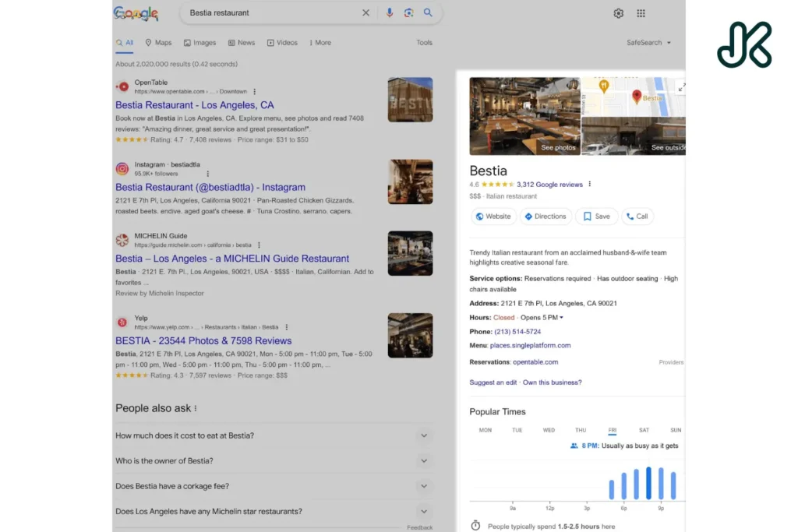This screenshot has height=532, width=798.
Task: Open search Tools
Action: click(424, 43)
